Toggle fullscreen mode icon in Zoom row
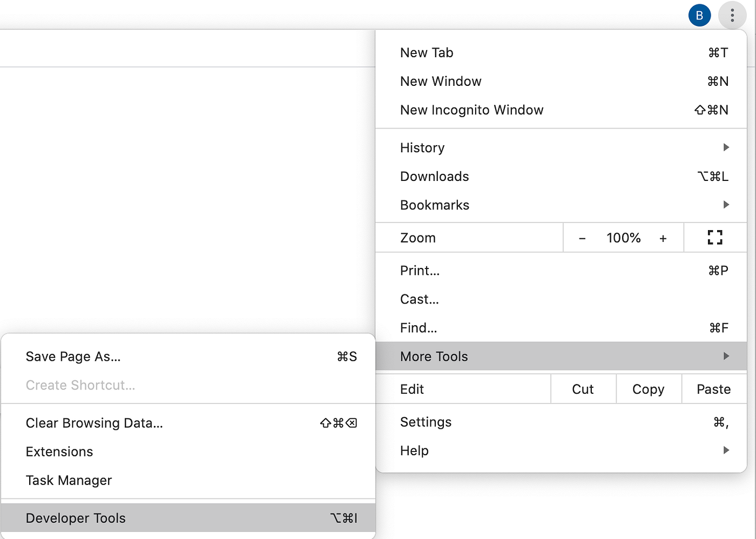The height and width of the screenshot is (539, 756). [x=715, y=238]
